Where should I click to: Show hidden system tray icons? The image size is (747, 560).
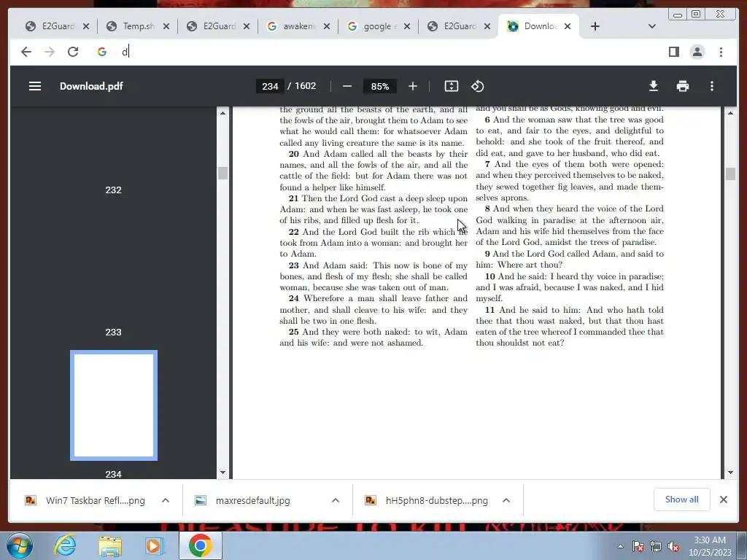(620, 546)
